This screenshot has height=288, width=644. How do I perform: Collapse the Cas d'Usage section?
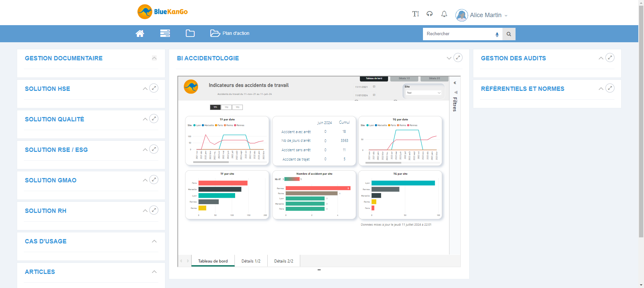[154, 241]
